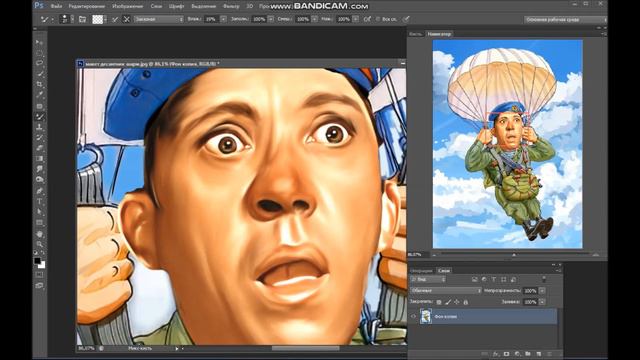
Task: Create new layer icon
Action: (539, 354)
